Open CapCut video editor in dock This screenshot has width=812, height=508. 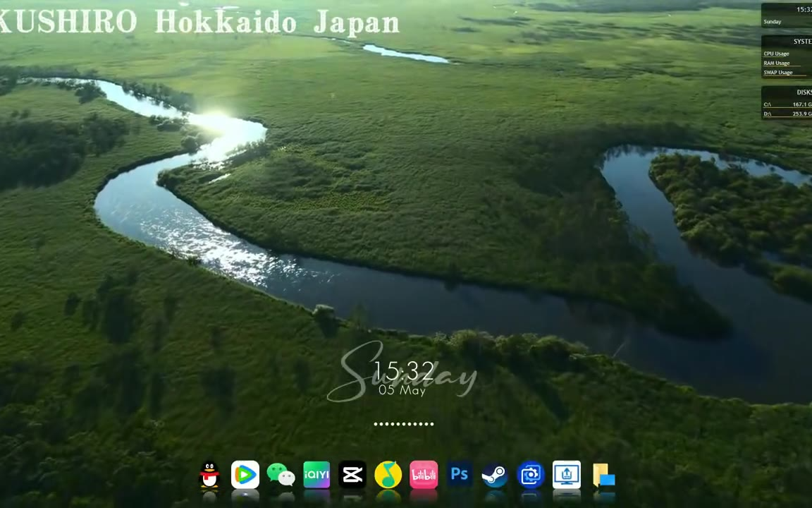point(352,475)
